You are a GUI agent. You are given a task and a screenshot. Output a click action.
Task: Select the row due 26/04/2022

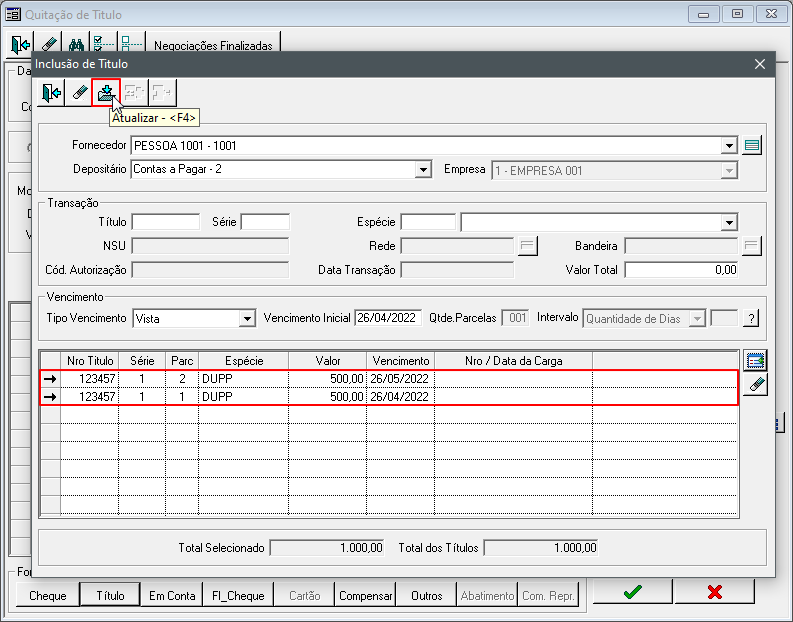click(x=389, y=396)
